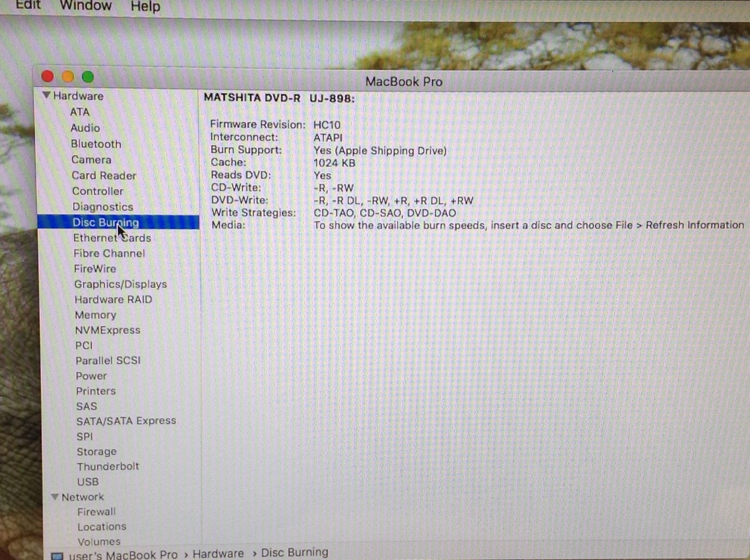Click the Interconnect value ATAPI
750x560 pixels.
coord(328,138)
